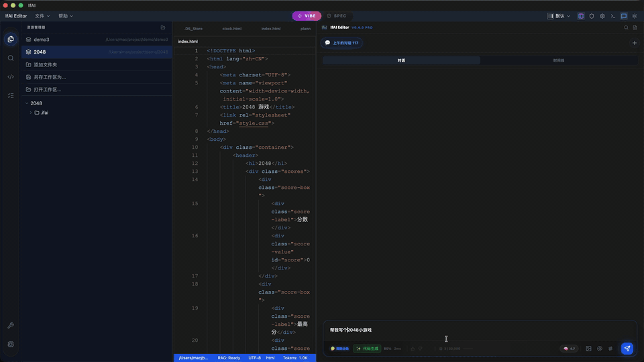This screenshot has height=362, width=644.
Task: Switch to the .DS_Store editor tab
Action: [x=193, y=29]
